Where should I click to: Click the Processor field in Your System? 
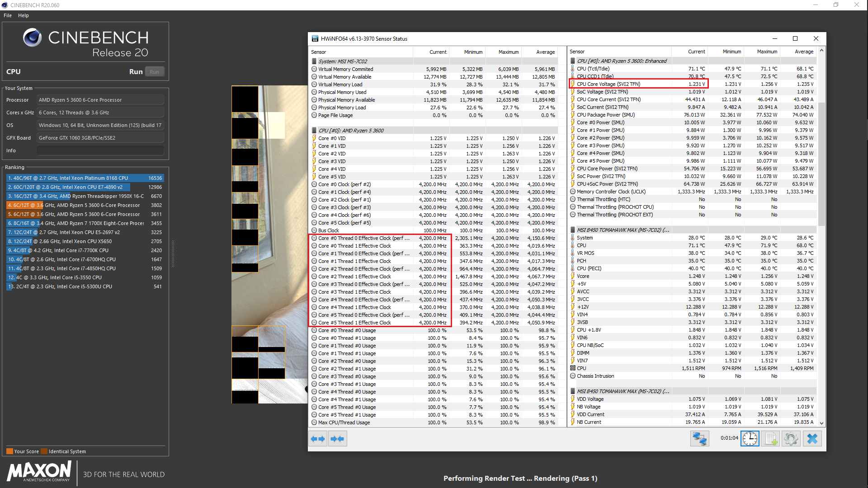click(100, 100)
